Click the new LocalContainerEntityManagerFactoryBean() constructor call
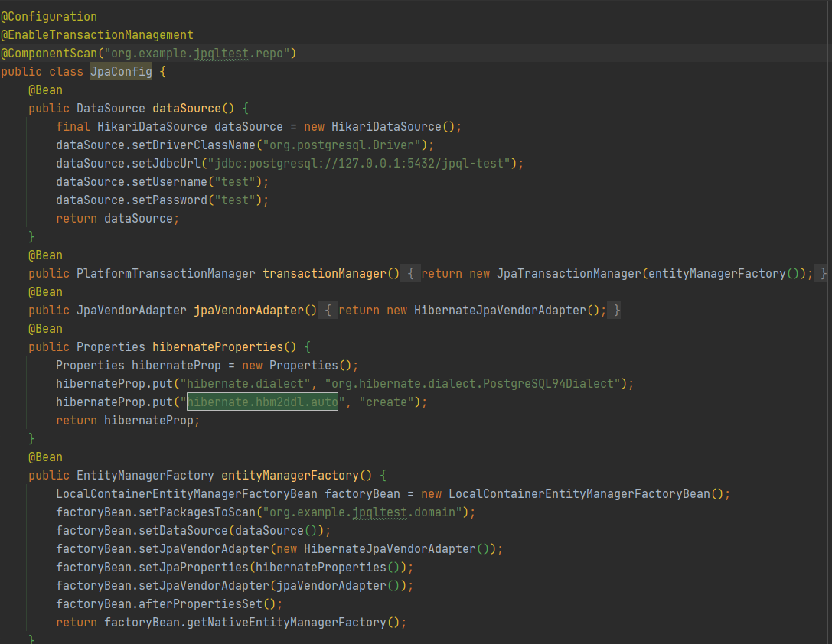Image resolution: width=832 pixels, height=644 pixels. click(572, 494)
